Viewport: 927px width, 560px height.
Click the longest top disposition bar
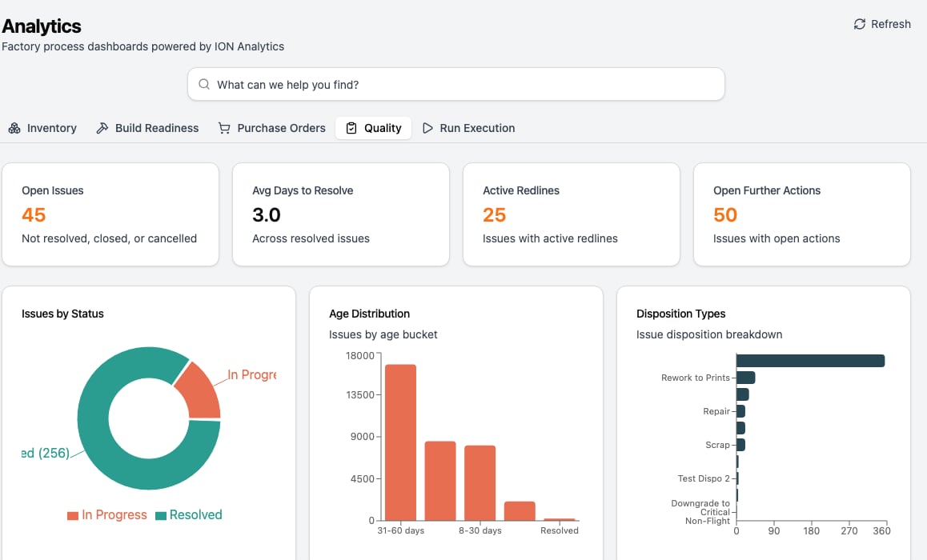click(811, 361)
